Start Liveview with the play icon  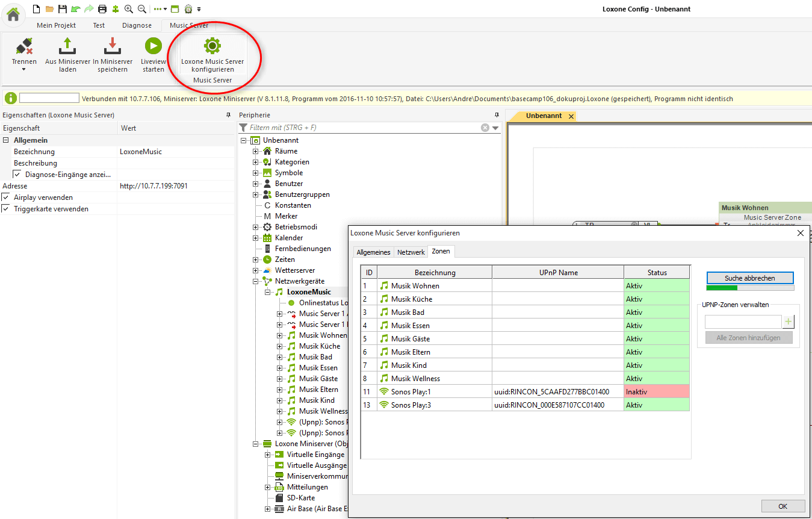click(x=153, y=46)
